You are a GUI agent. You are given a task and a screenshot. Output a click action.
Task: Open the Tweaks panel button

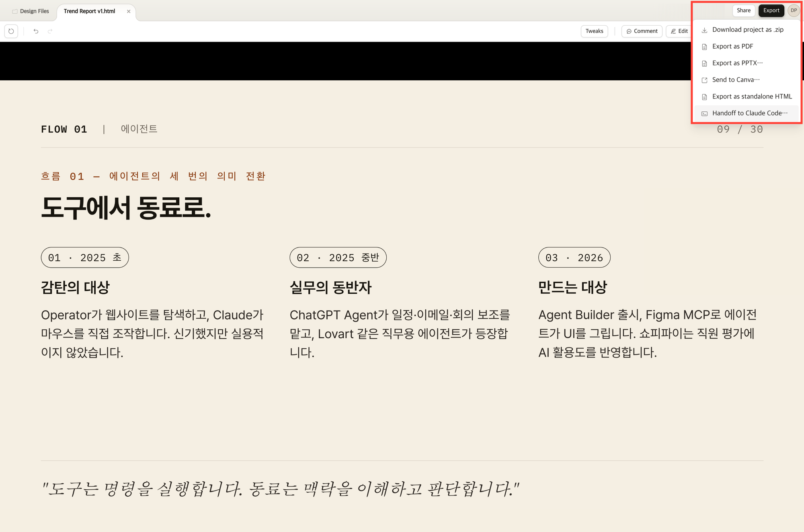click(x=594, y=31)
